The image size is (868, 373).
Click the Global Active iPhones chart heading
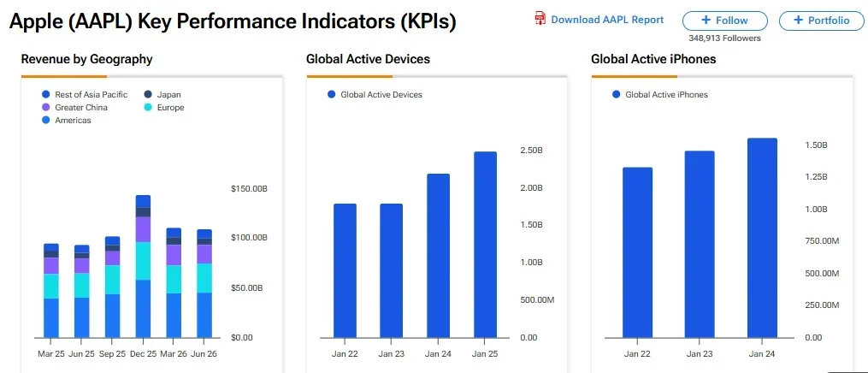click(x=653, y=59)
